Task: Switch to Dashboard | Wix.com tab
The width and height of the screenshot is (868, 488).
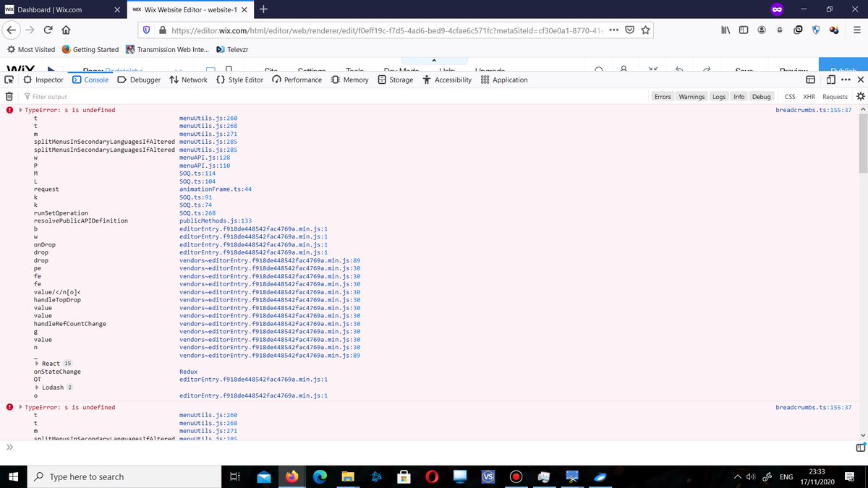Action: (62, 9)
